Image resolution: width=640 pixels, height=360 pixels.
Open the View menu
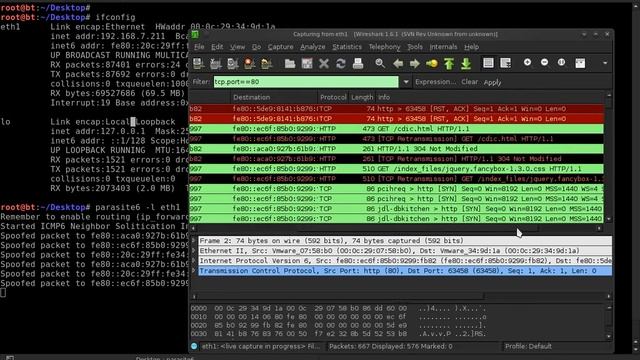237,47
